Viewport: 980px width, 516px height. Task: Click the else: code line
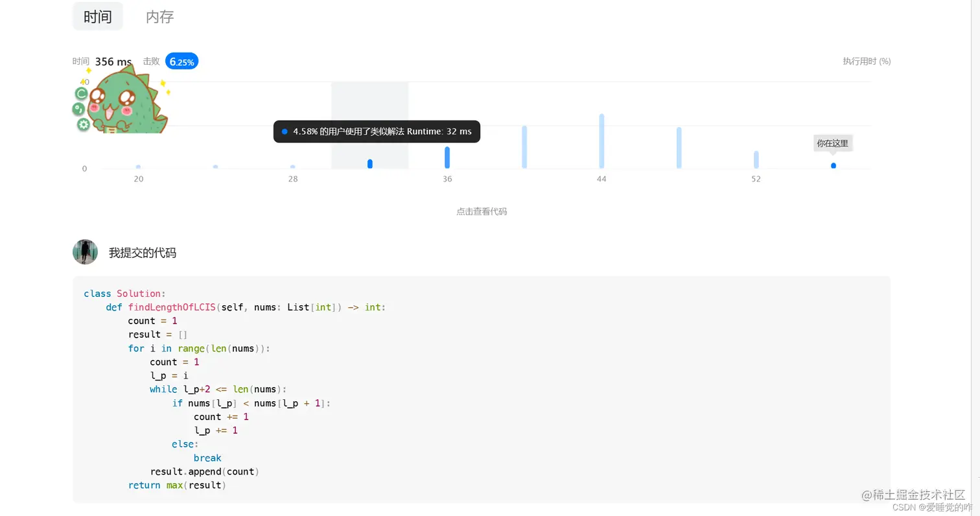[185, 444]
